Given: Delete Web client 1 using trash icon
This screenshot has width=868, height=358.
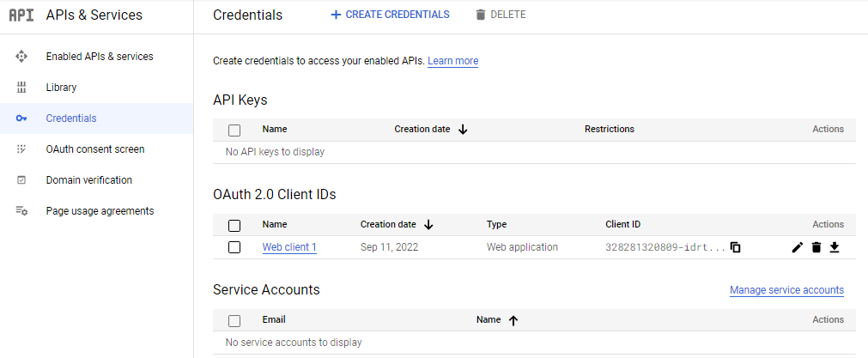Looking at the screenshot, I should 816,247.
